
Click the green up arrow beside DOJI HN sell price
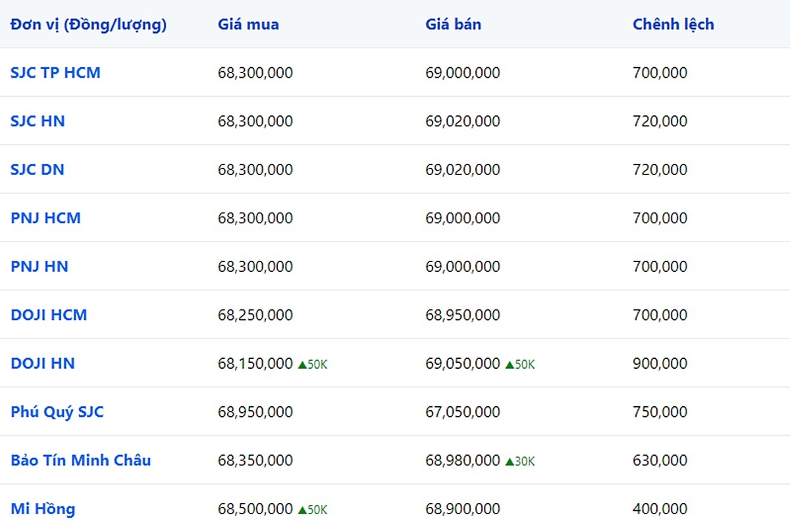(x=510, y=364)
